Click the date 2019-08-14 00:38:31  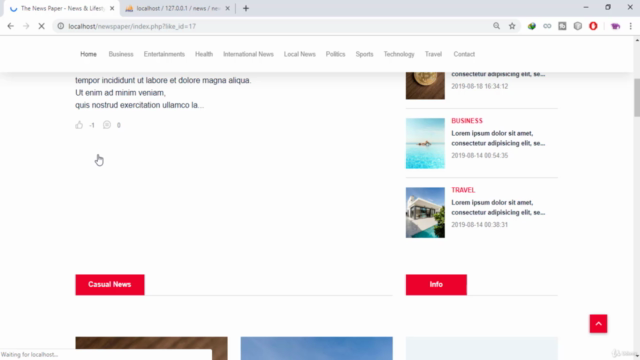coord(480,225)
